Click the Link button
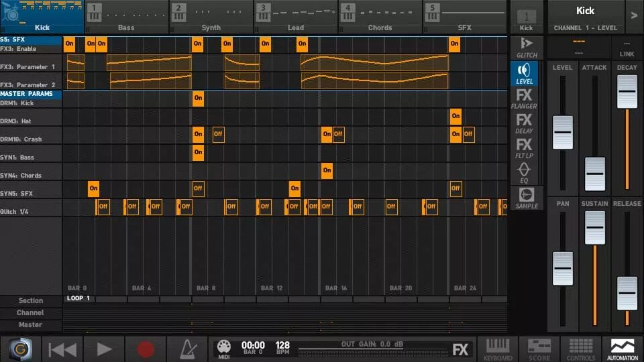This screenshot has height=362, width=644. click(627, 48)
